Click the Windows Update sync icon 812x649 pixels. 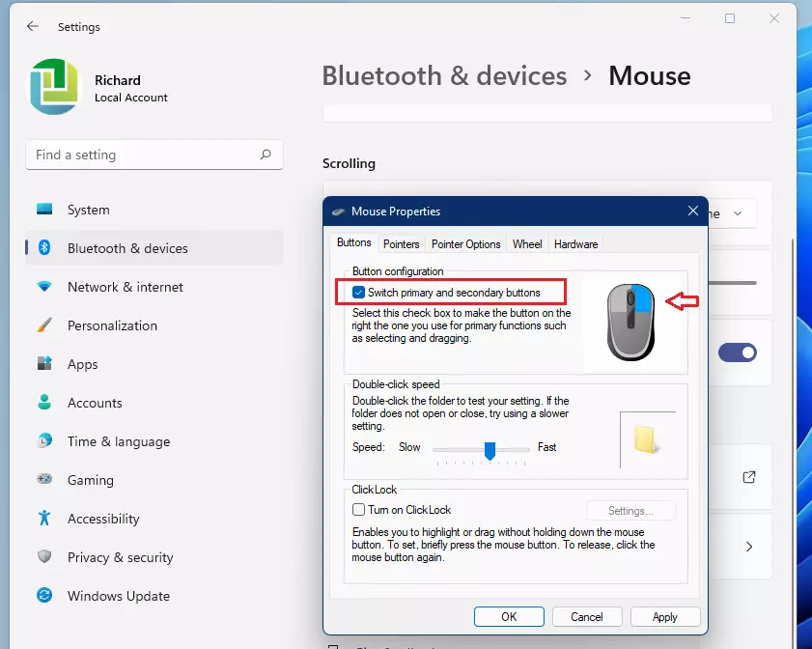(x=44, y=595)
